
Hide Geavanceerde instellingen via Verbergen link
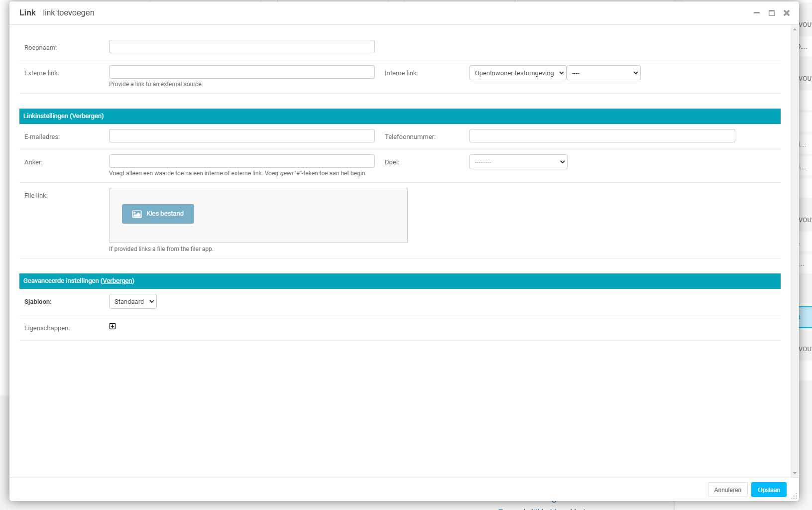tap(117, 281)
